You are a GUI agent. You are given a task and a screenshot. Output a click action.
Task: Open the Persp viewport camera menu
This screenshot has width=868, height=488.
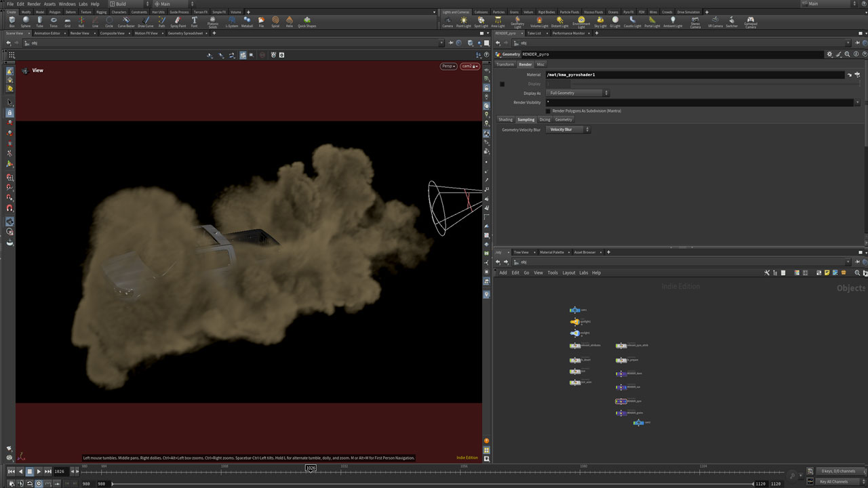tap(448, 66)
